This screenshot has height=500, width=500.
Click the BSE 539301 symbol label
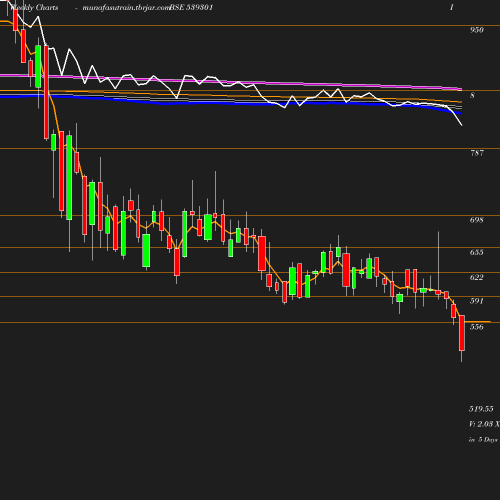tap(191, 7)
